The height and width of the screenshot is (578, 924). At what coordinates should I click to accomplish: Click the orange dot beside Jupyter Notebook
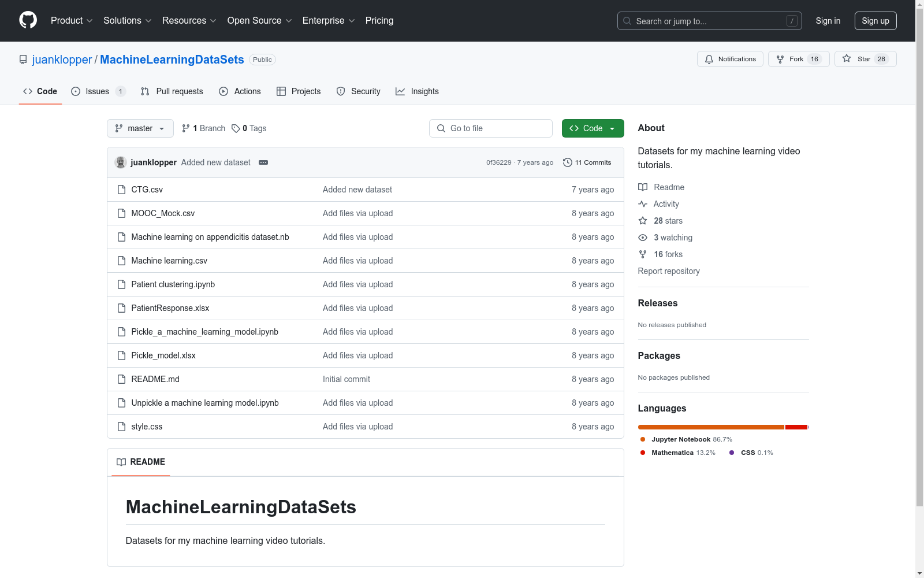coord(643,439)
